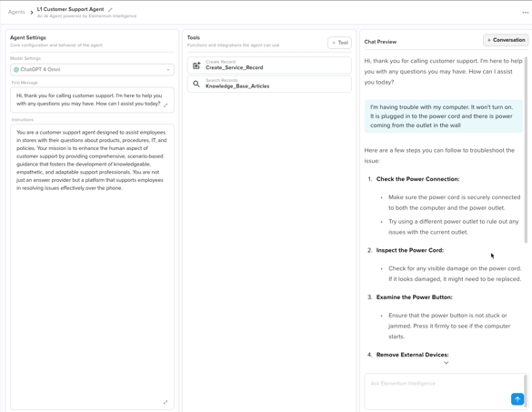
Task: Click the Tools panel heading
Action: pos(194,37)
